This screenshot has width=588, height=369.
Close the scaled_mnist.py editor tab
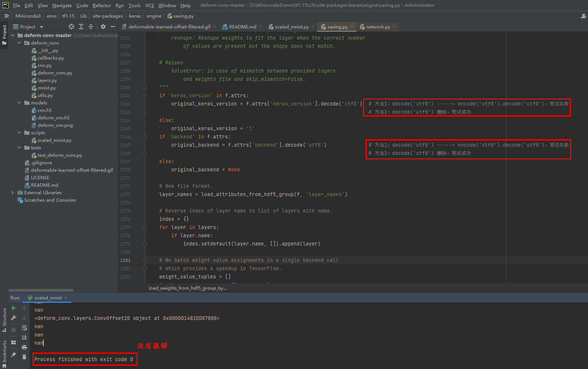pos(313,27)
